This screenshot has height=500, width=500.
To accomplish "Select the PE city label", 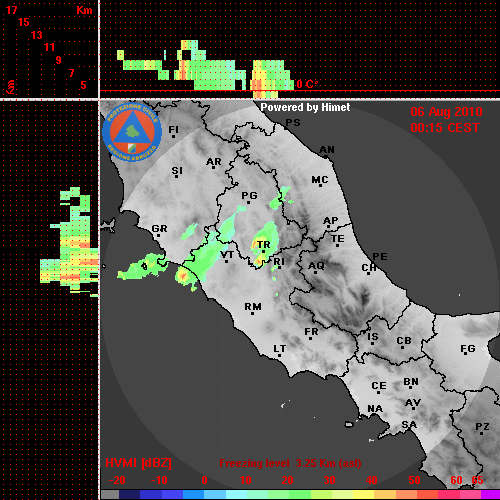I will (x=380, y=257).
